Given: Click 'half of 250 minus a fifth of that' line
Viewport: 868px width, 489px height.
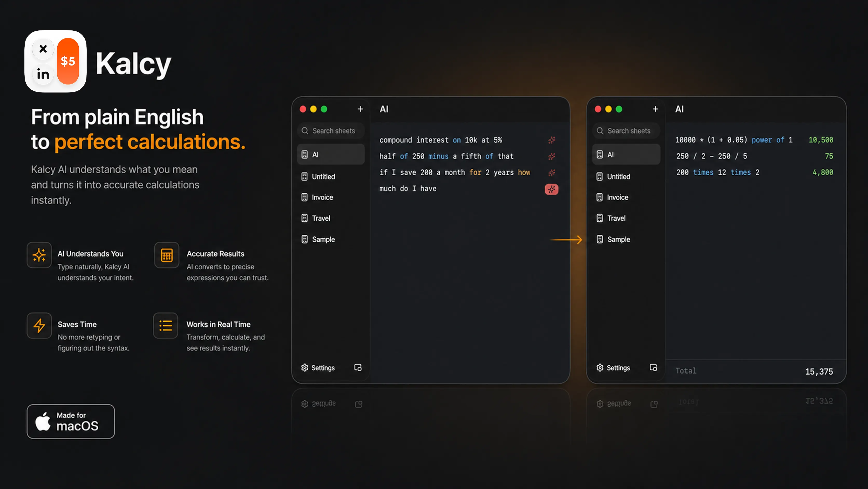Looking at the screenshot, I should tap(446, 156).
